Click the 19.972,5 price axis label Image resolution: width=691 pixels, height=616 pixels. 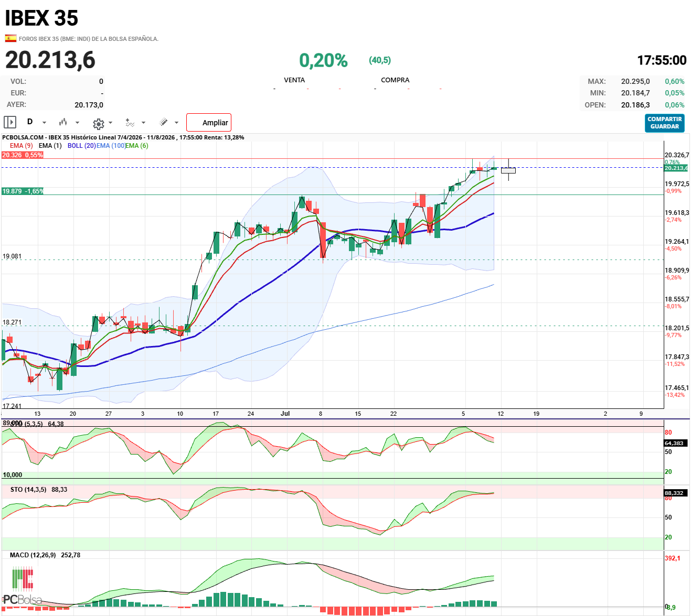tap(677, 184)
